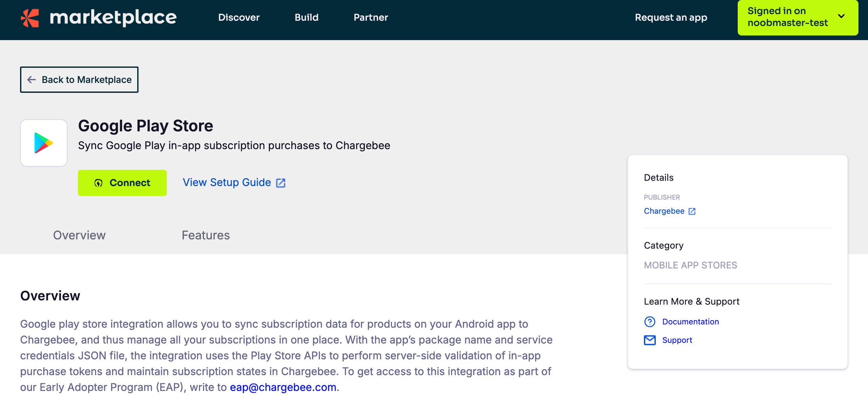Open the Partner navigation menu

(x=371, y=18)
